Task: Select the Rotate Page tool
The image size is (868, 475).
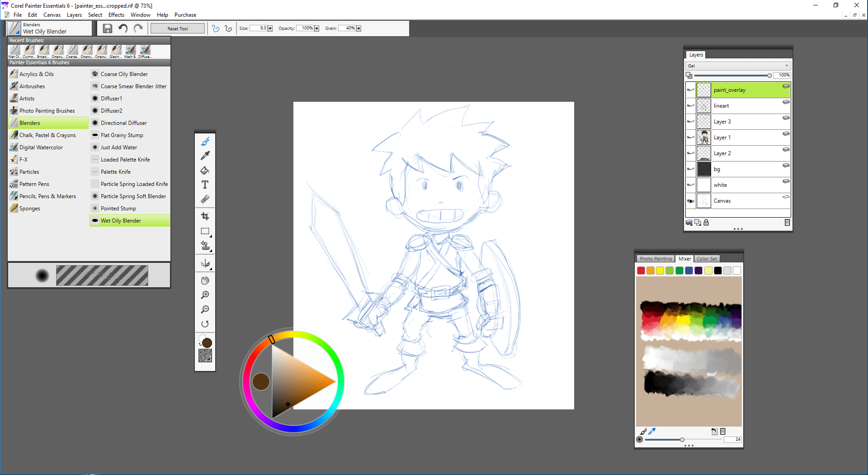Action: (x=205, y=324)
